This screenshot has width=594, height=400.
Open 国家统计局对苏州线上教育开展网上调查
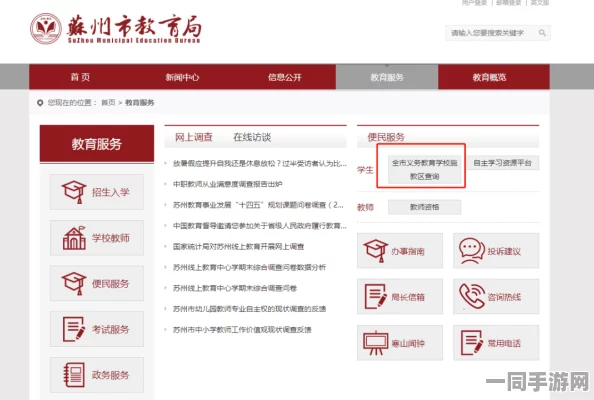tap(238, 247)
